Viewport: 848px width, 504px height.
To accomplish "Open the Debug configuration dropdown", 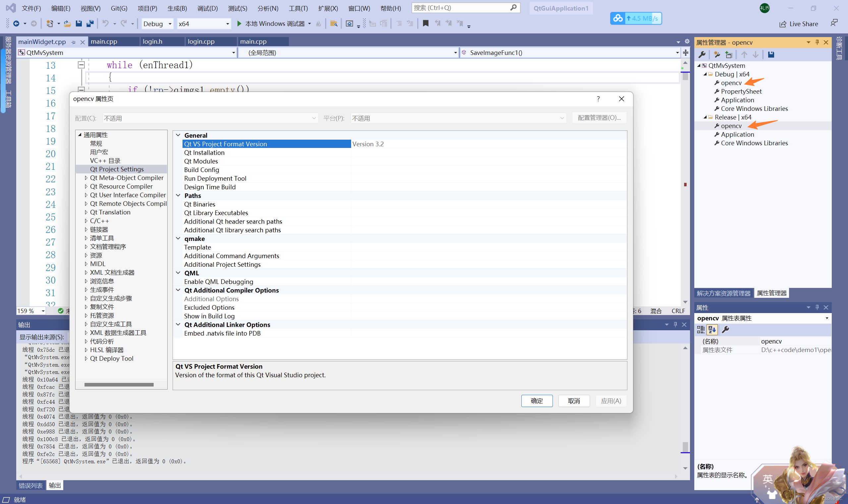I will [170, 24].
